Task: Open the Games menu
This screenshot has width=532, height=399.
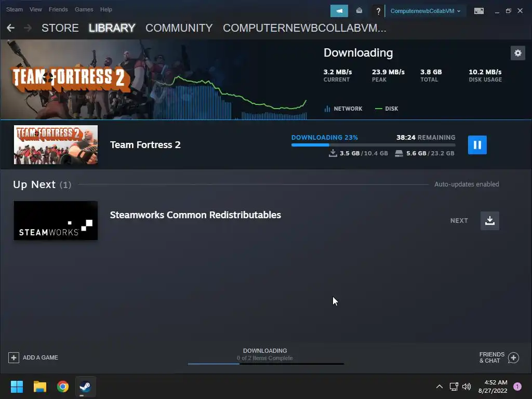Action: 84,9
